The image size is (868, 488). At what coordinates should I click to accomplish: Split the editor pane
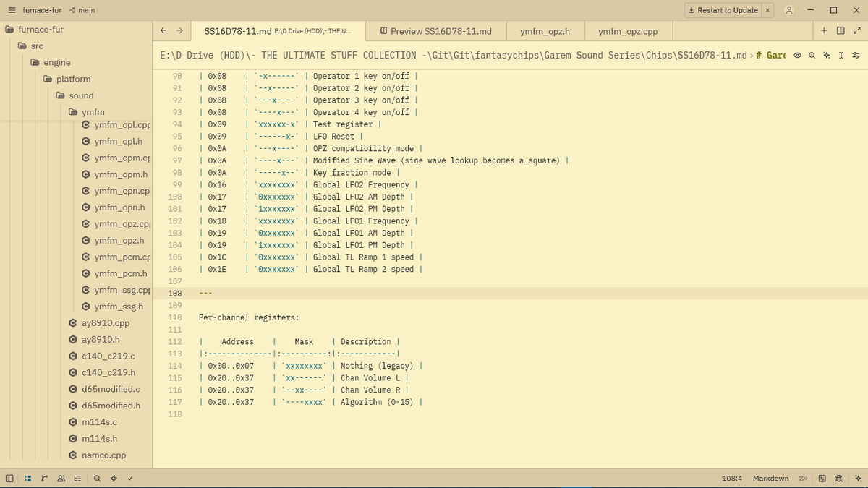coord(841,30)
